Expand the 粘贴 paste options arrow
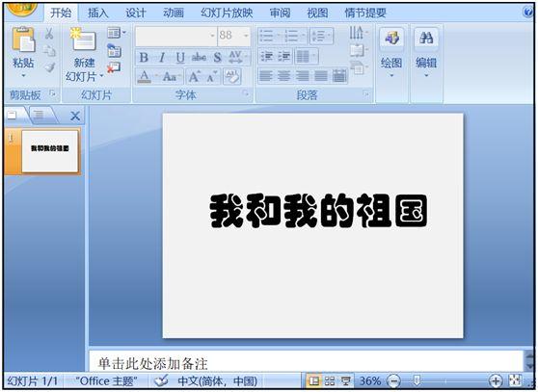The width and height of the screenshot is (538, 392). pos(23,75)
